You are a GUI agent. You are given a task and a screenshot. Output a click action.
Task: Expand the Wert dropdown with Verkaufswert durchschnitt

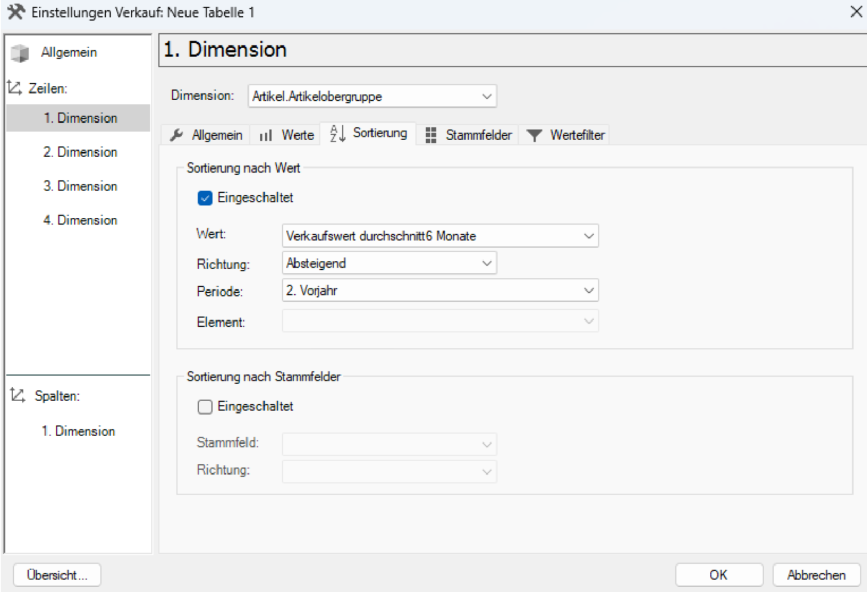point(440,236)
